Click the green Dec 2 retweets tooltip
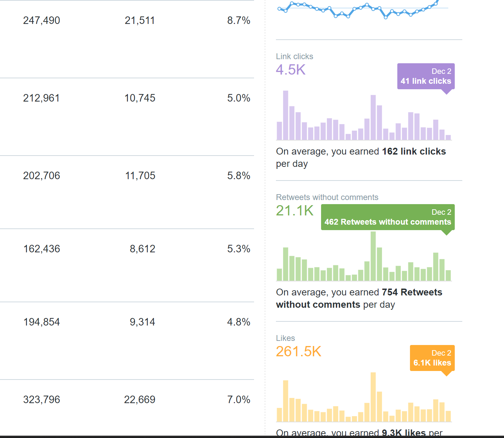The height and width of the screenshot is (438, 504). point(388,217)
